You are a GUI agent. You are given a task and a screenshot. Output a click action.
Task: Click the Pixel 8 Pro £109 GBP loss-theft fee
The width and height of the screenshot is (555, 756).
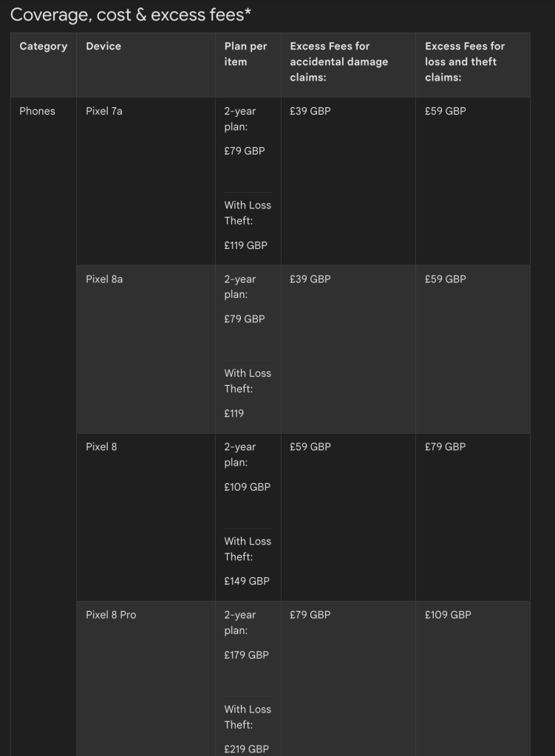click(x=448, y=615)
